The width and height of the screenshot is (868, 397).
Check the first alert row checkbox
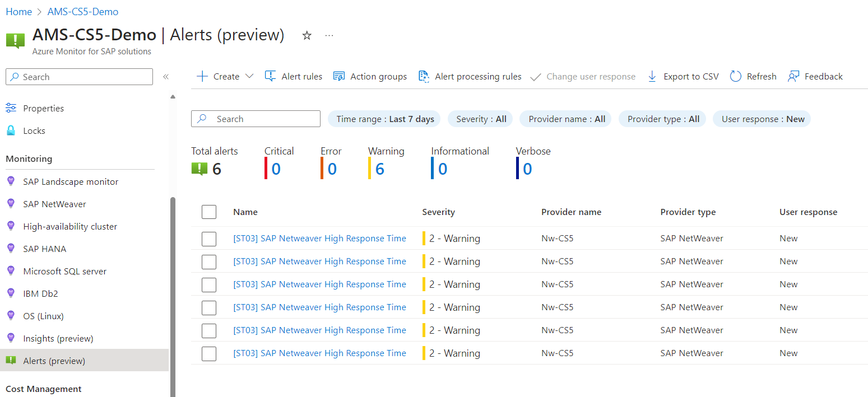coord(209,239)
